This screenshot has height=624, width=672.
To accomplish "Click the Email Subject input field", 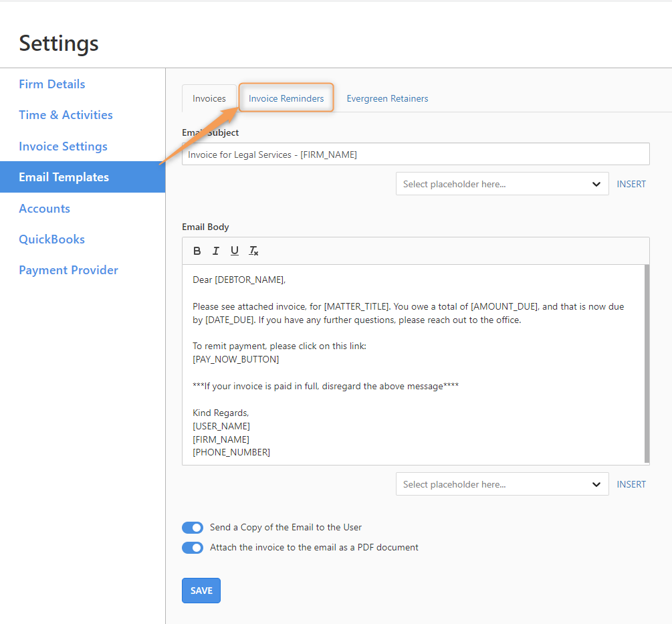I will coord(415,154).
